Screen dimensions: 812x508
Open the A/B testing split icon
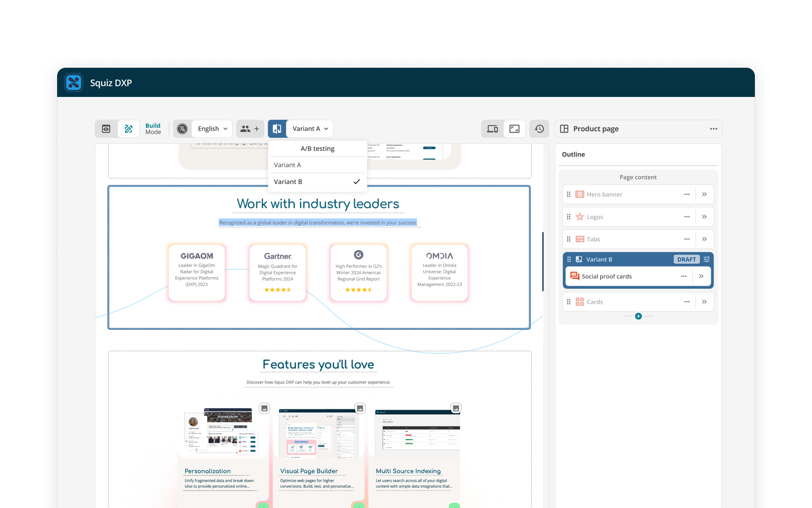[277, 128]
